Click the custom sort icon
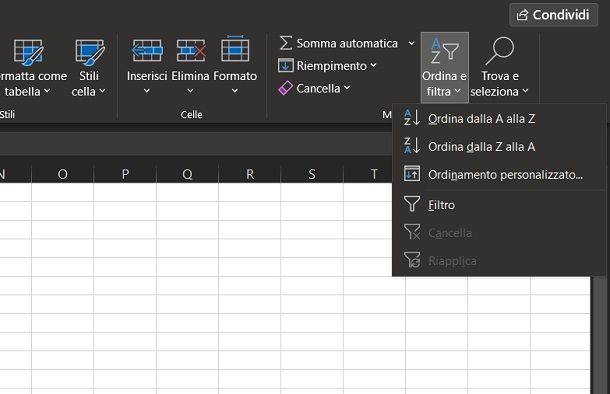The height and width of the screenshot is (394, 610). coord(412,174)
